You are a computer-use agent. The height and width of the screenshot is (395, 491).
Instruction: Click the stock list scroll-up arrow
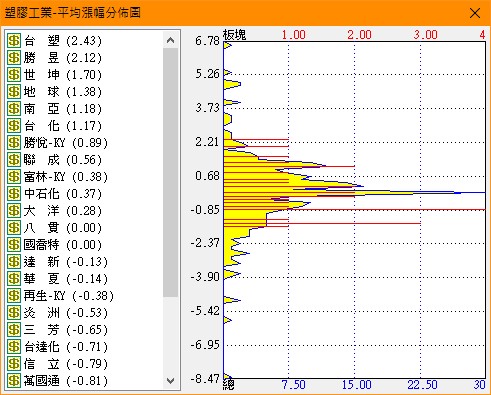tap(170, 40)
